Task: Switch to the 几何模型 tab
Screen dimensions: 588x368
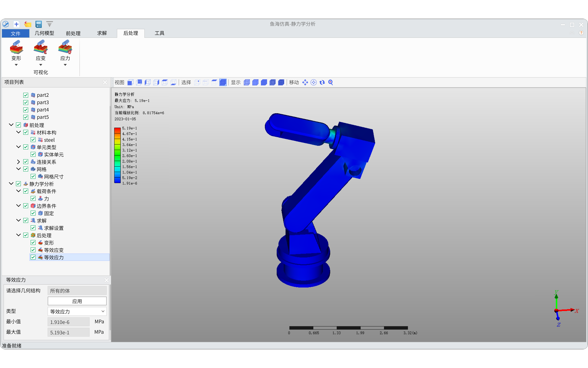Action: [44, 33]
